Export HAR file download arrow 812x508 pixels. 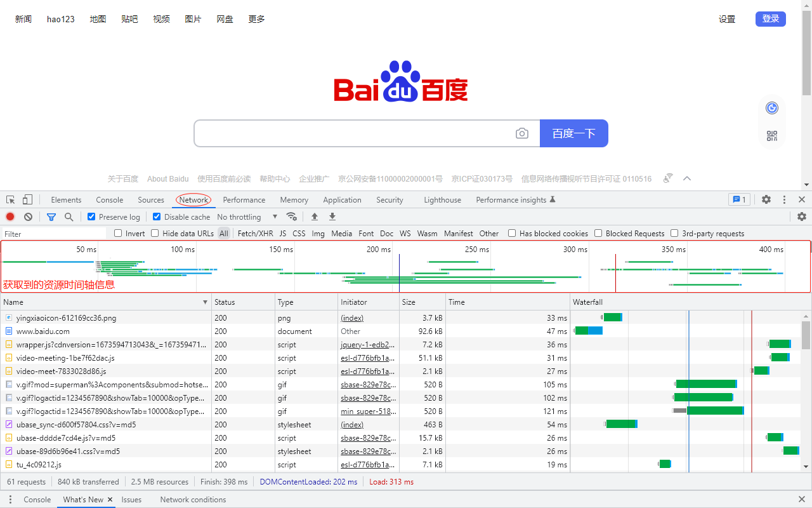click(x=332, y=217)
